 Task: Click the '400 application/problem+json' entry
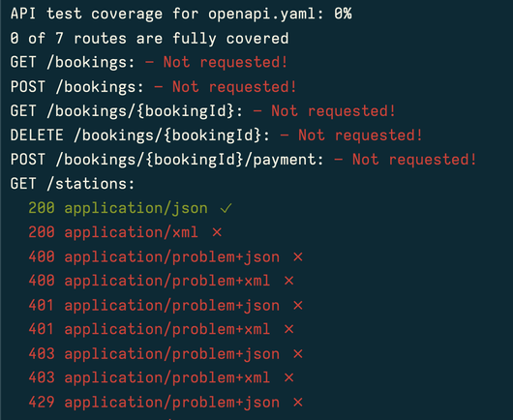154,256
